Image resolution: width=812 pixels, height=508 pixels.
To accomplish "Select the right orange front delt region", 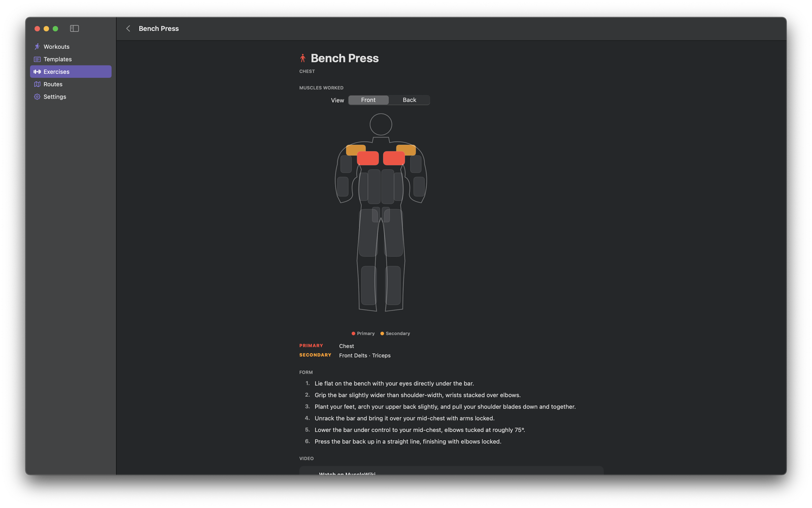I will tap(406, 150).
